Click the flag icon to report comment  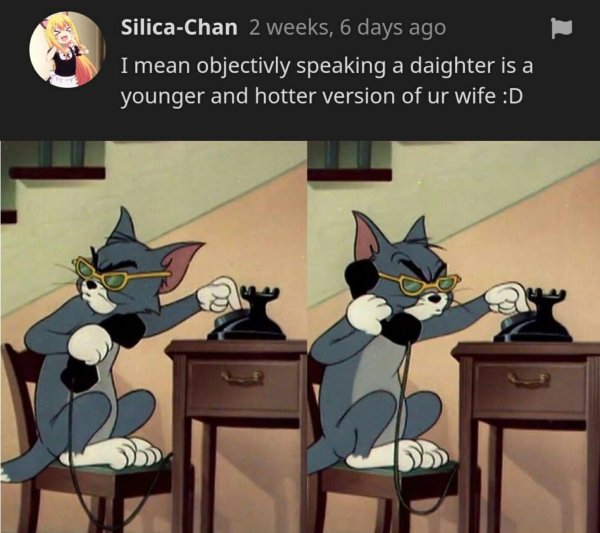tap(561, 29)
